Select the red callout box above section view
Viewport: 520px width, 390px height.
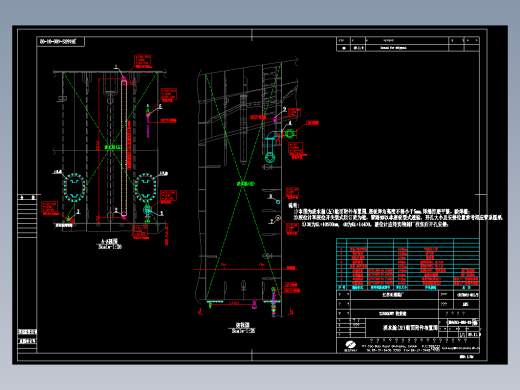click(143, 60)
